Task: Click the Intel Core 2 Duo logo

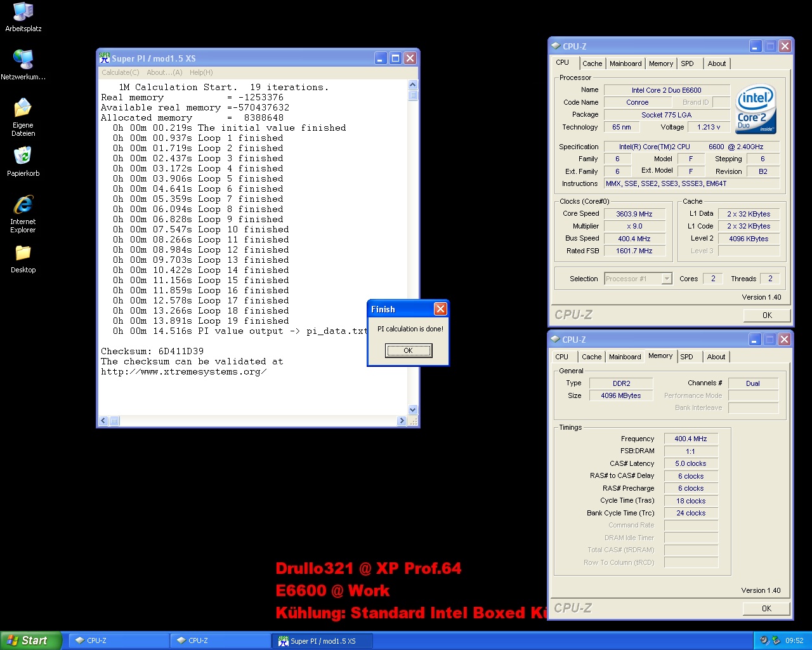Action: pyautogui.click(x=756, y=110)
